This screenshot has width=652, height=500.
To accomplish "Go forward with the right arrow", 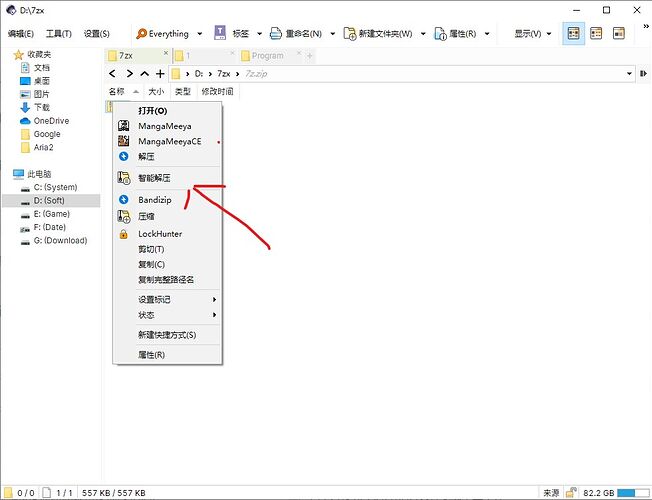I will tap(129, 74).
